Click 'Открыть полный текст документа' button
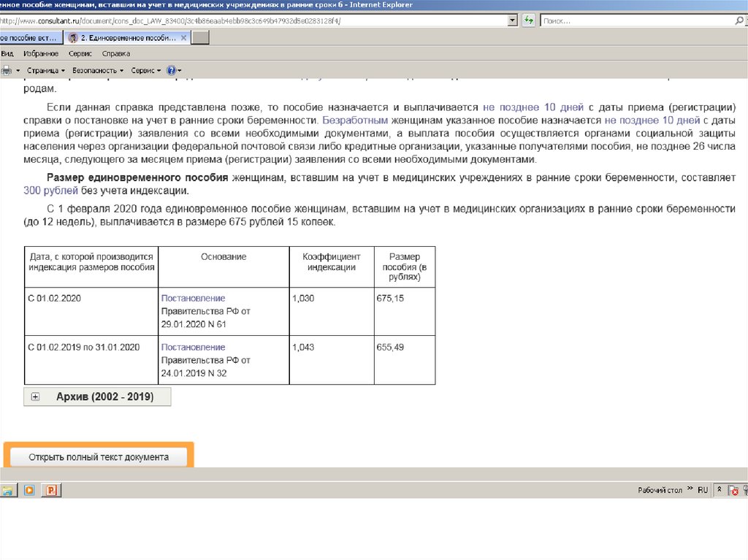 99,457
